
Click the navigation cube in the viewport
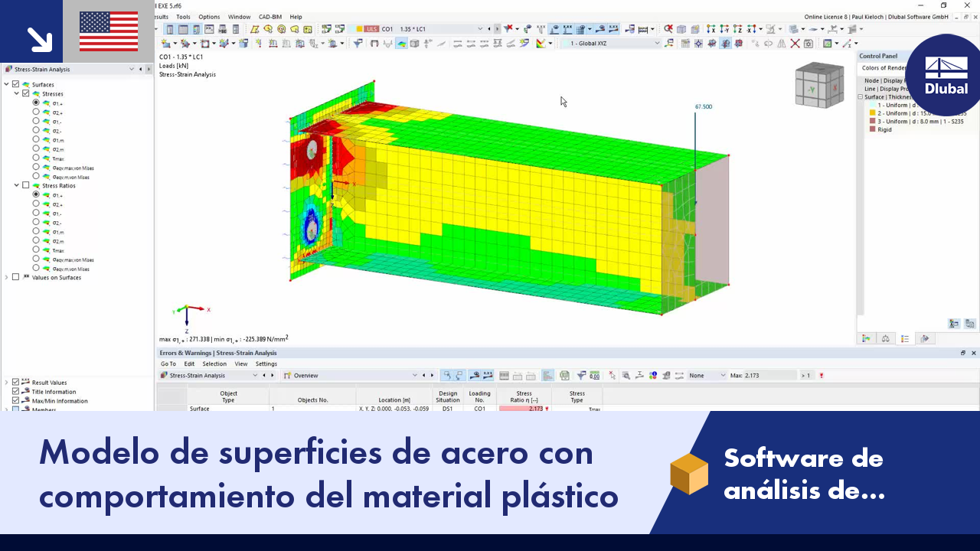[818, 85]
